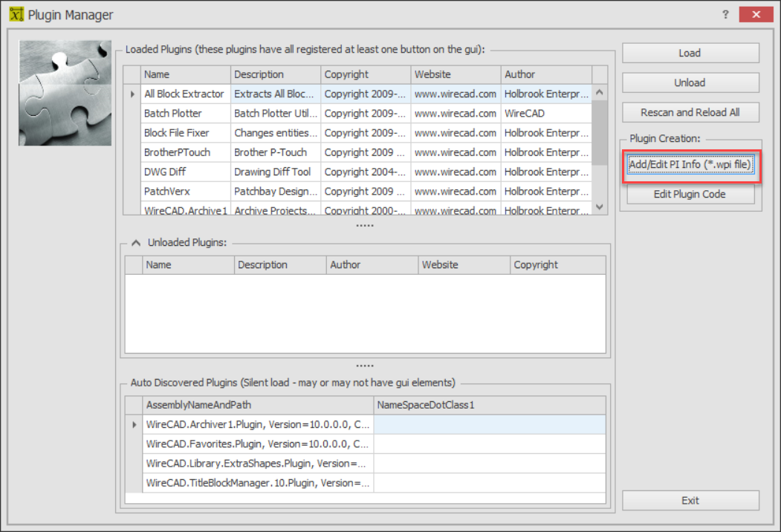Image resolution: width=781 pixels, height=532 pixels.
Task: Click the 'Extracts All Bloc...' cell
Action: pos(276,94)
